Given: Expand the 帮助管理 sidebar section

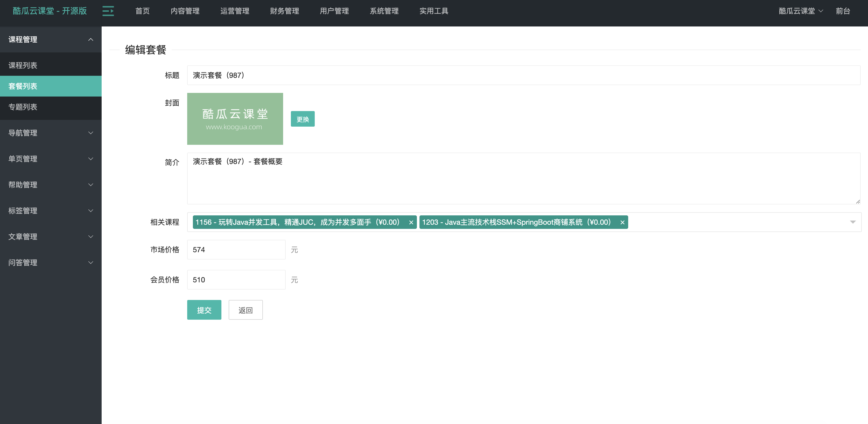Looking at the screenshot, I should (51, 185).
